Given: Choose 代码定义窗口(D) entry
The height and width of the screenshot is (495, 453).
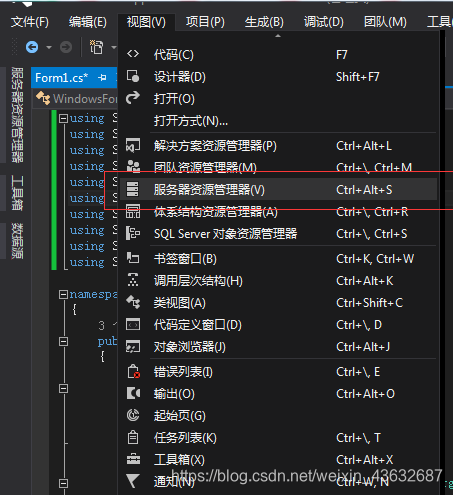Looking at the screenshot, I should [x=278, y=324].
